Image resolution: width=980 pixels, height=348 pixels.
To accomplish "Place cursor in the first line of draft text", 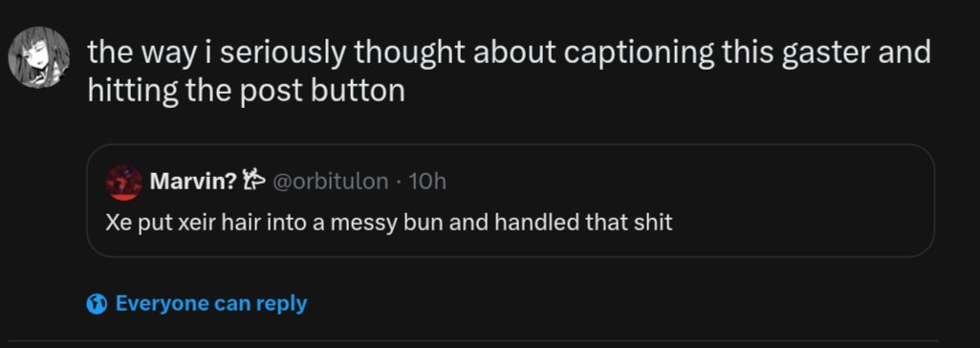I will pos(509,53).
